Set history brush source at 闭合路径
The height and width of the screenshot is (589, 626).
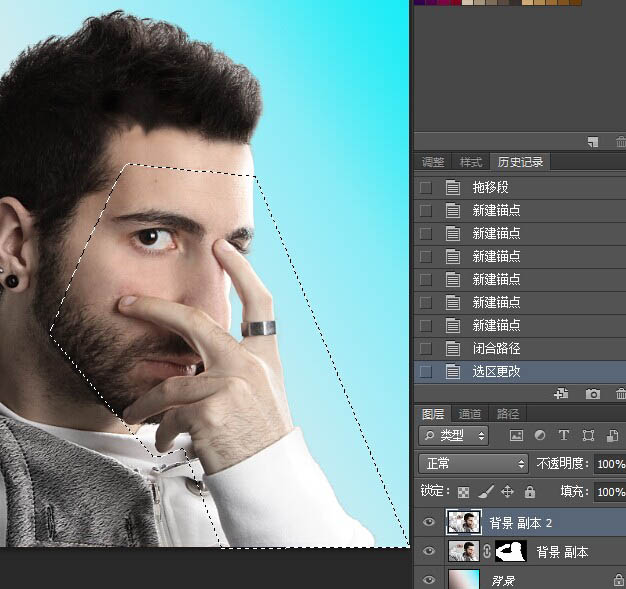click(426, 349)
